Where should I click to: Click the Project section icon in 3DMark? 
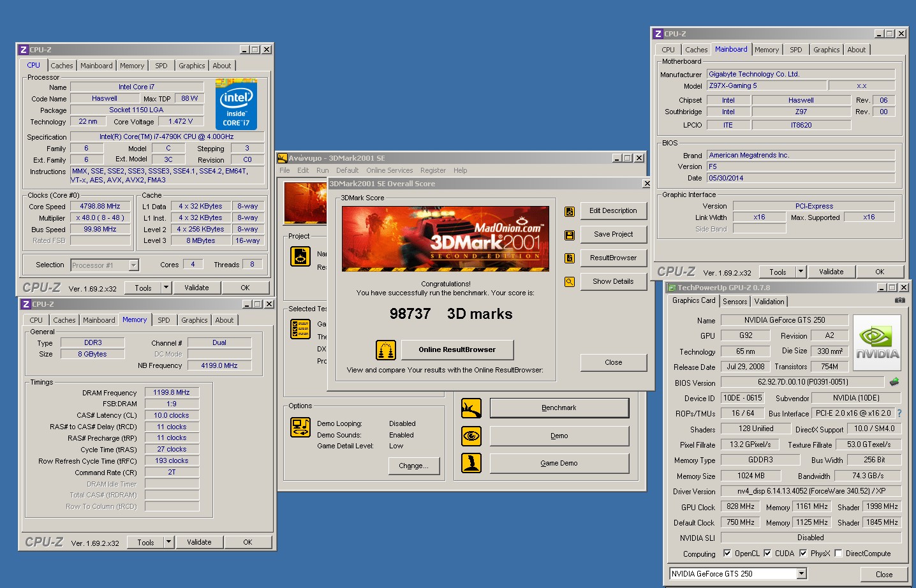pos(300,256)
